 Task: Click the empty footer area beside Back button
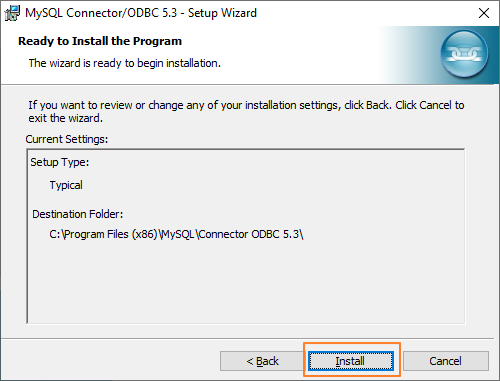point(110,361)
